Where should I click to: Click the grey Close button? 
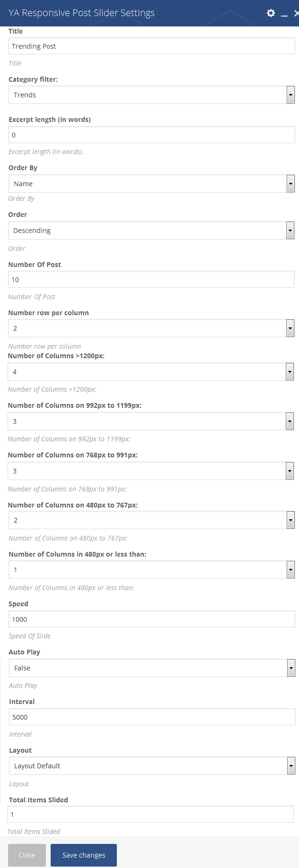[27, 855]
